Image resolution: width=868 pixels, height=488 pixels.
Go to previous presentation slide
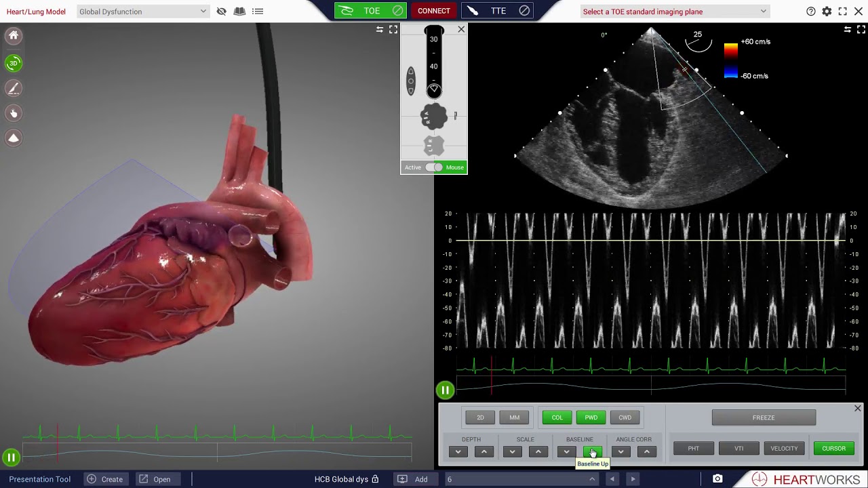coord(612,479)
